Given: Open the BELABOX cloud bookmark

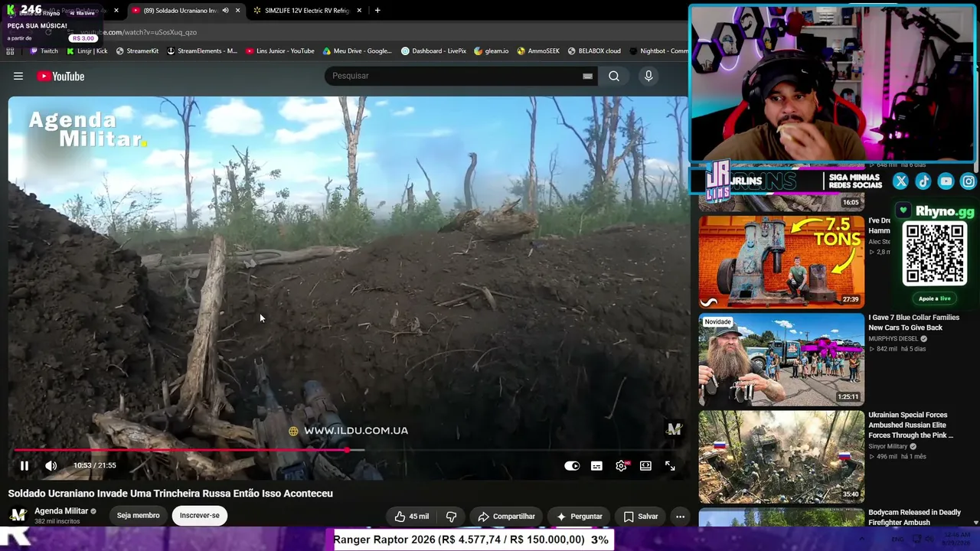Looking at the screenshot, I should tap(594, 51).
